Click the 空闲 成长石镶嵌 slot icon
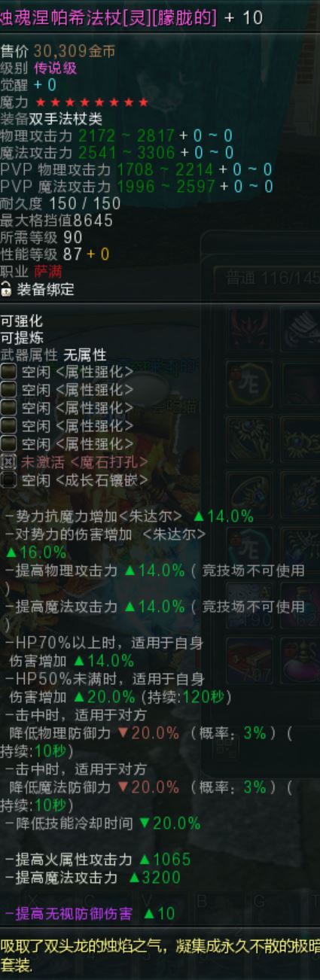The width and height of the screenshot is (320, 980). (x=8, y=480)
